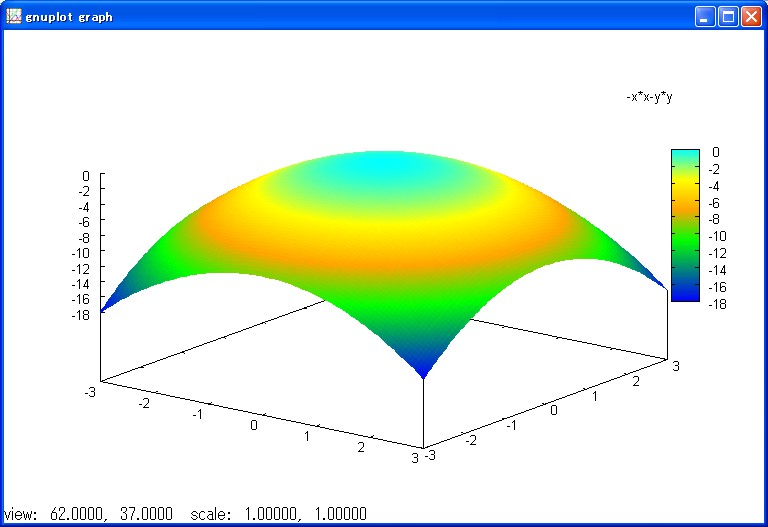
Task: Click the color bar label -4
Action: (714, 186)
